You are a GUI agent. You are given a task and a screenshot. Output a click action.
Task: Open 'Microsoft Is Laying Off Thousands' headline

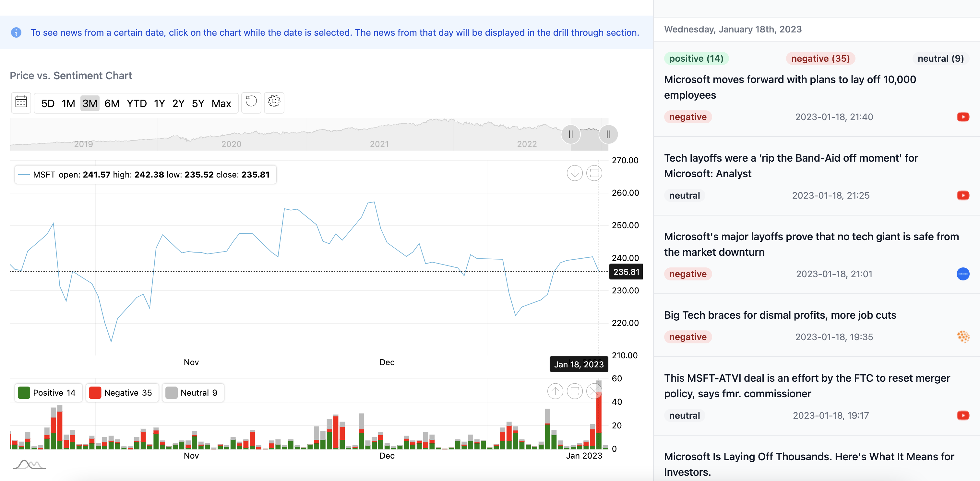coord(809,464)
